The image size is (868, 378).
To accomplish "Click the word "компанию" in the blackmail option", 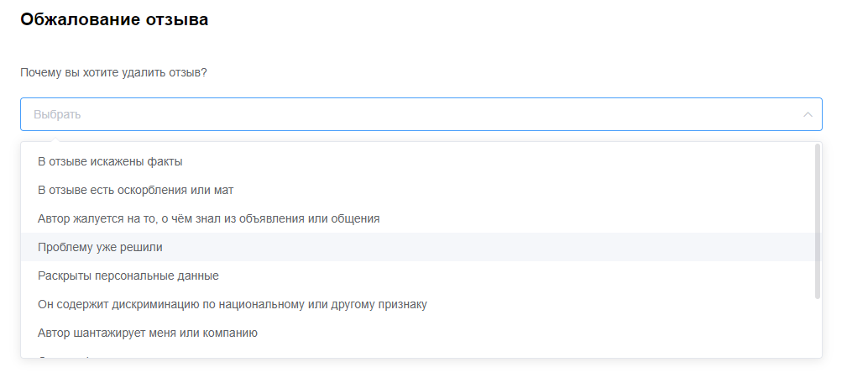I will pos(231,333).
